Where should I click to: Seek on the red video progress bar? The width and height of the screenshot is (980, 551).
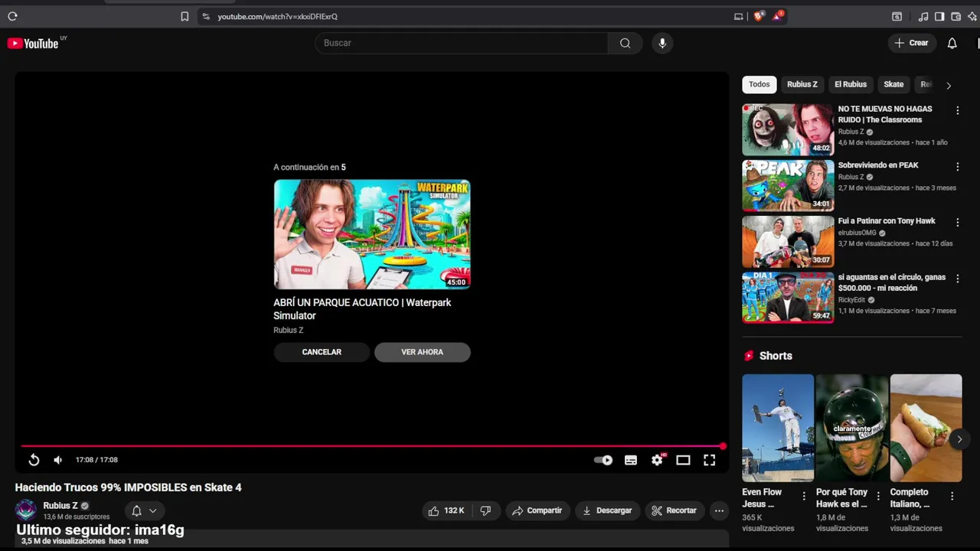click(x=372, y=445)
